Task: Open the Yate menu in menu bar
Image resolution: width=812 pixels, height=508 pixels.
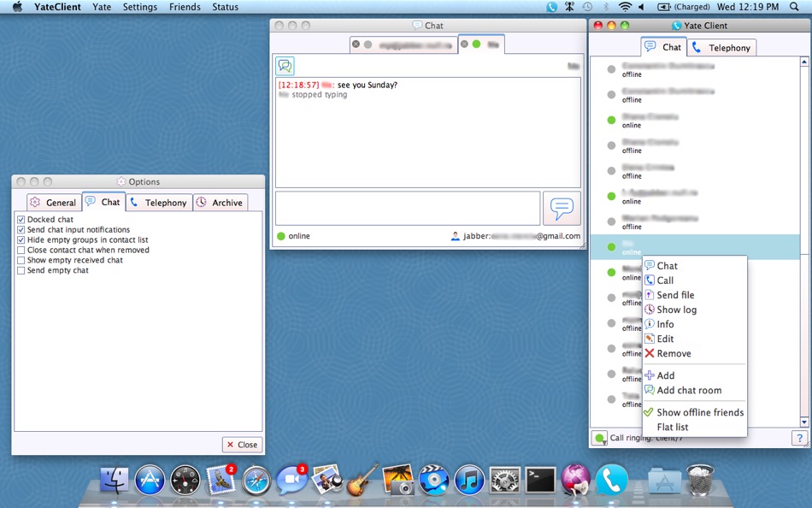Action: pos(102,7)
